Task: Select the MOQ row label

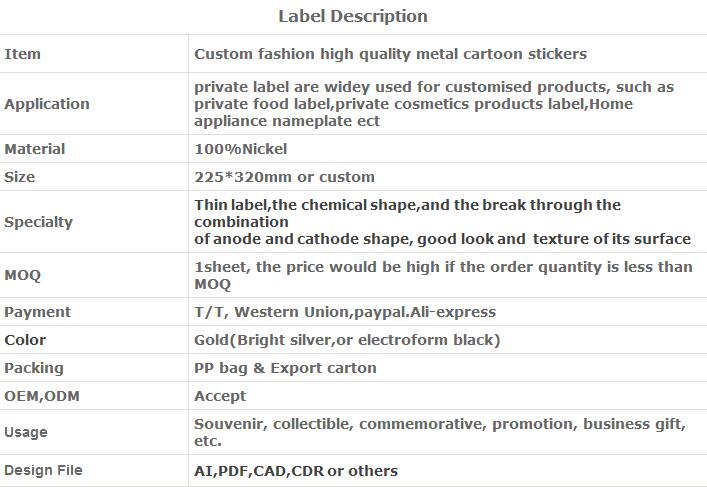Action: coord(23,276)
